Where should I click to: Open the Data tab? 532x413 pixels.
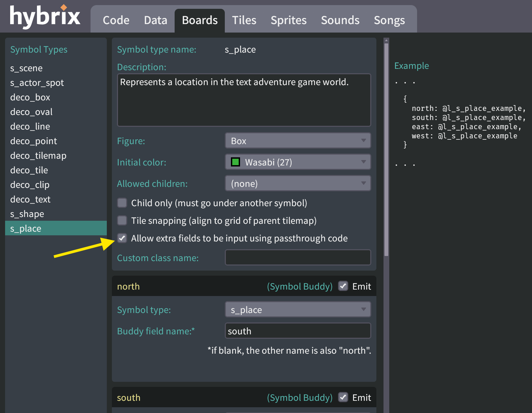(156, 20)
